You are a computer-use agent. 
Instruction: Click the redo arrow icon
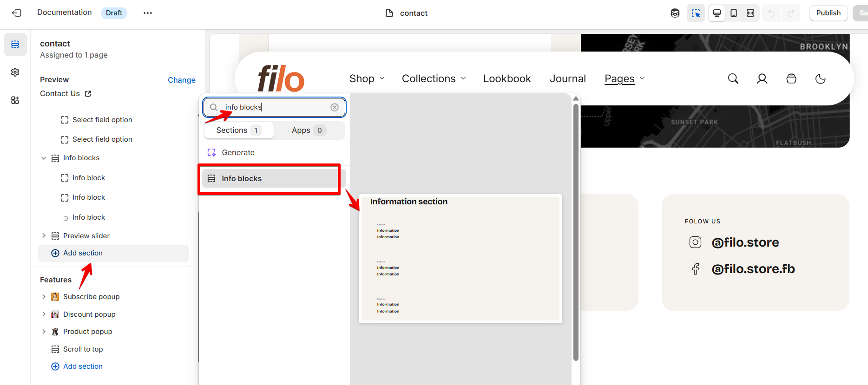coord(791,13)
